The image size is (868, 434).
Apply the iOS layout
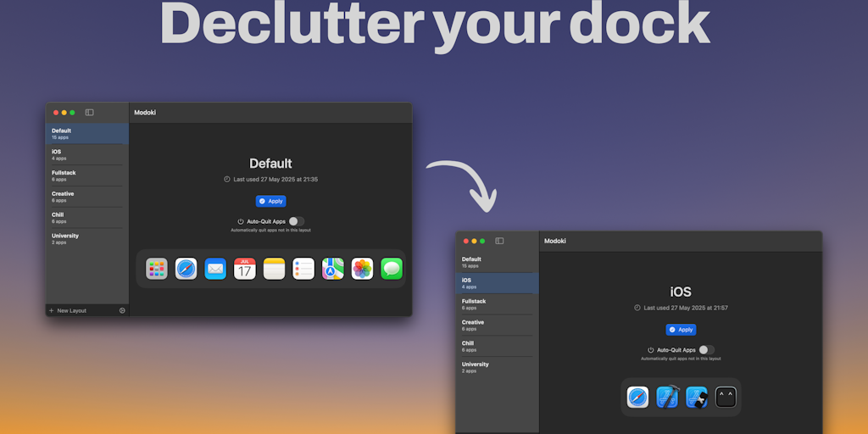(x=681, y=330)
